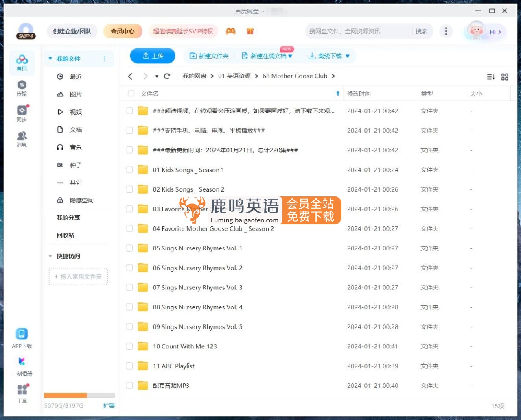Click folder icon of 05 Sings Nursery Rhymes Vol. 1

pyautogui.click(x=143, y=248)
